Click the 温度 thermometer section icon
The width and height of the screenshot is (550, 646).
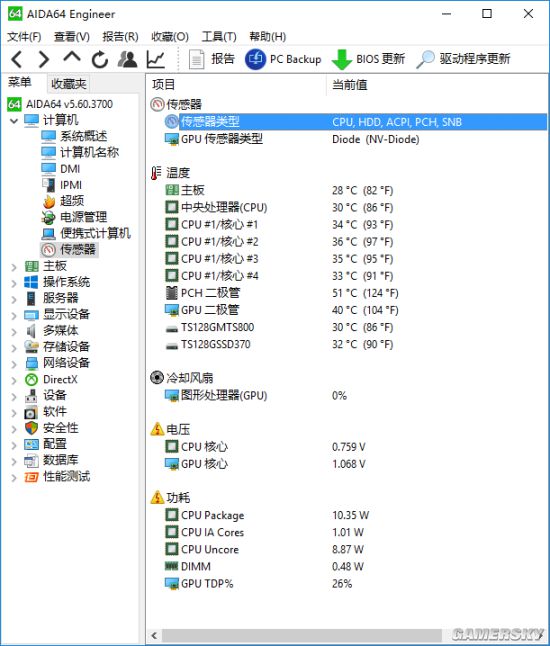[x=156, y=173]
